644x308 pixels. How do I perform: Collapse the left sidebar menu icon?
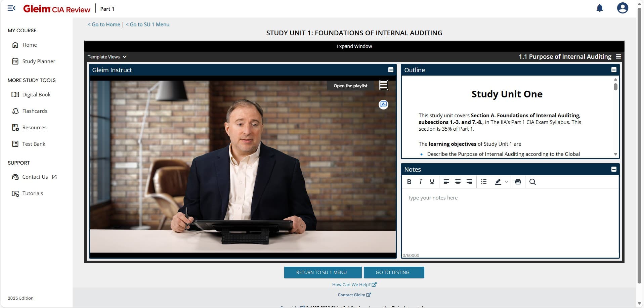pos(11,8)
